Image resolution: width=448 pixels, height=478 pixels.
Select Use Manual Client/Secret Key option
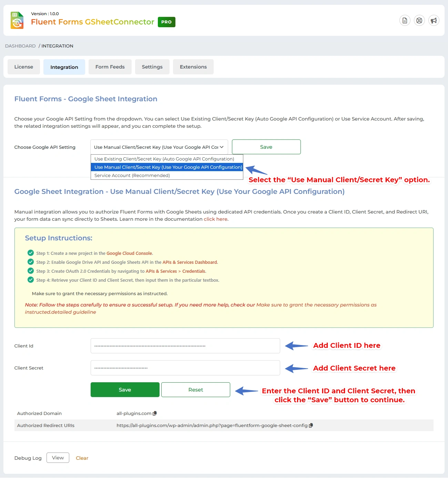pos(168,167)
